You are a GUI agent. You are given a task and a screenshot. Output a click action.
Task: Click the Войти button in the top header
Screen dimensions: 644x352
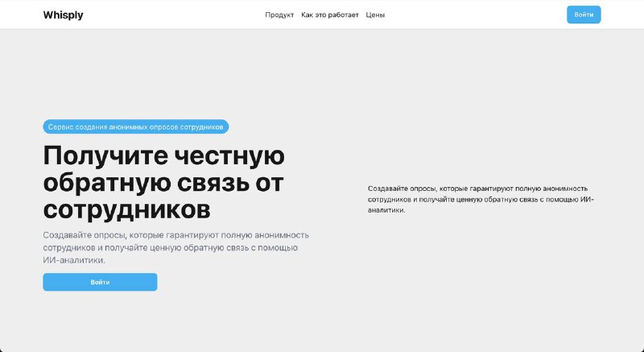[584, 14]
